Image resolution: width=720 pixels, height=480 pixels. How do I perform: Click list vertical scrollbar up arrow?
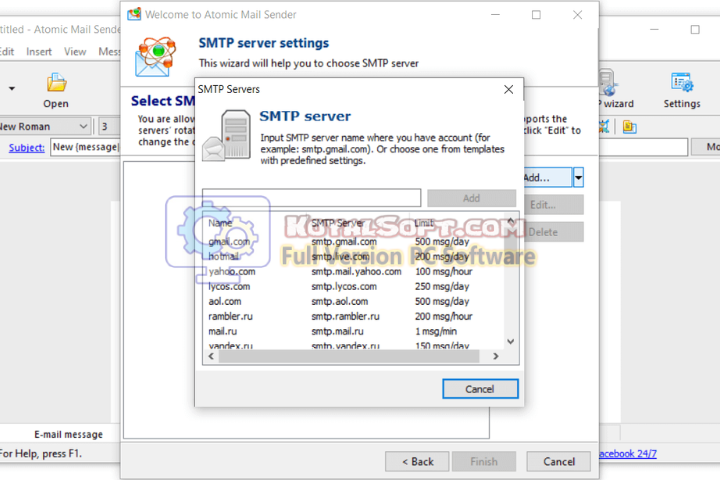(511, 221)
